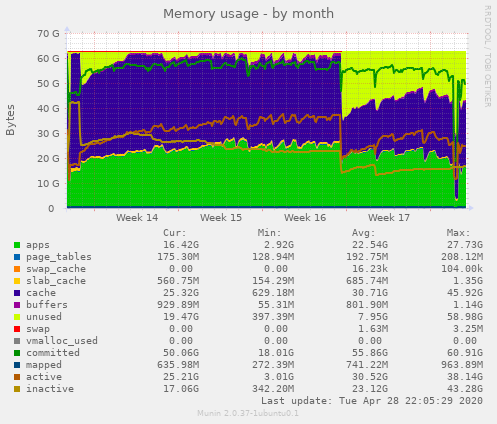Image resolution: width=497 pixels, height=424 pixels.
Task: Click the '20 G' y-axis label
Action: point(48,159)
